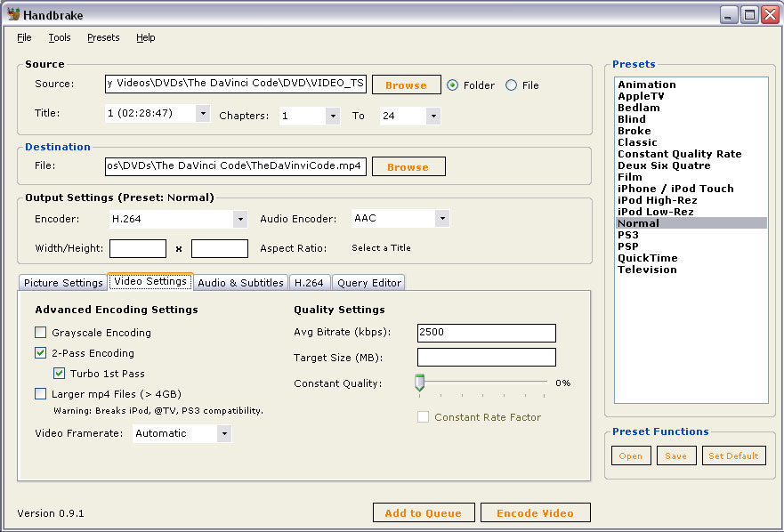Switch to Query Editor tab
Image resolution: width=784 pixels, height=532 pixels.
(x=369, y=283)
